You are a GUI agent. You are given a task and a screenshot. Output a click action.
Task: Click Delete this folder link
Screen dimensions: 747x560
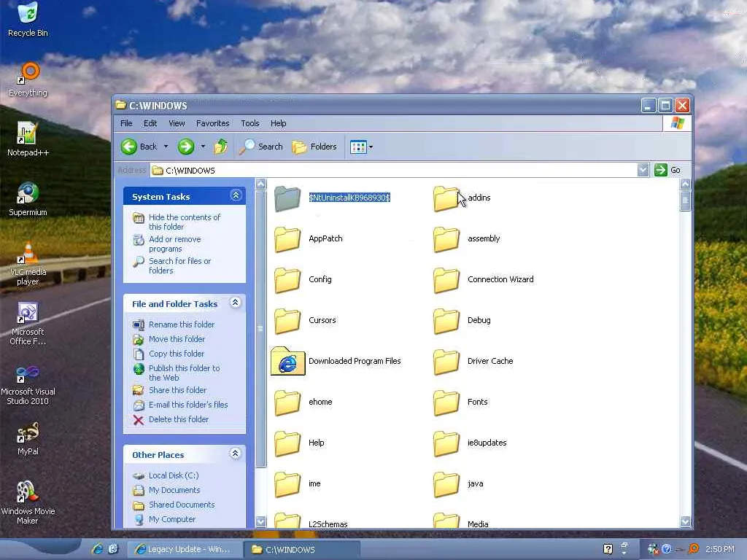click(x=179, y=419)
